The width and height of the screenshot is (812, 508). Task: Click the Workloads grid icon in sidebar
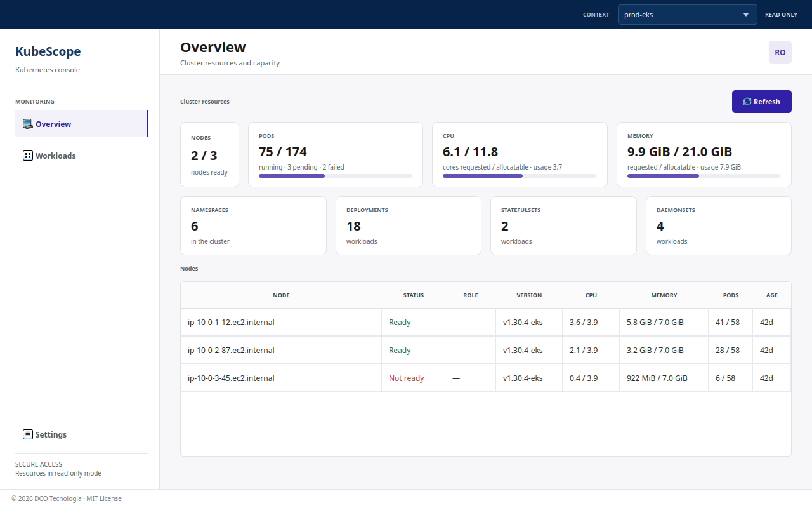[27, 156]
